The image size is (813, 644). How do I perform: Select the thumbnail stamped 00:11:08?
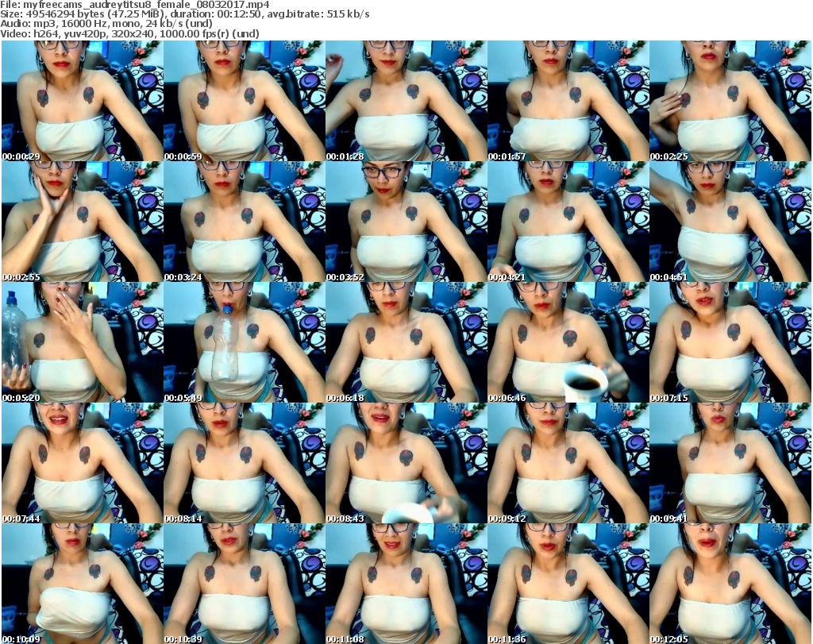(406, 584)
